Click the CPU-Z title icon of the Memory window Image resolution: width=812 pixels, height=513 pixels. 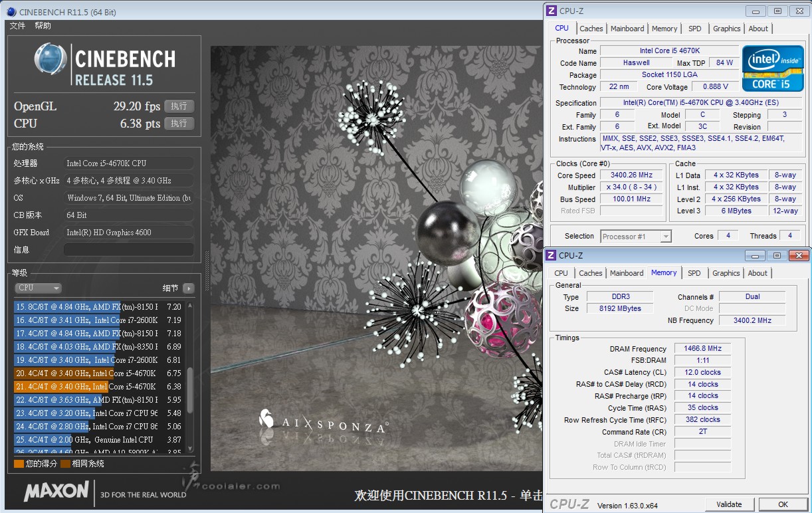[x=551, y=255]
